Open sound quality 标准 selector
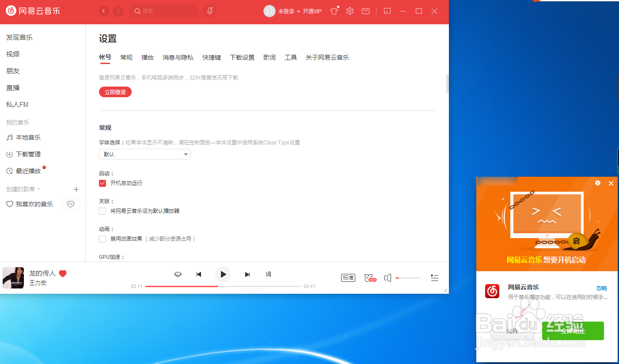 pyautogui.click(x=348, y=278)
